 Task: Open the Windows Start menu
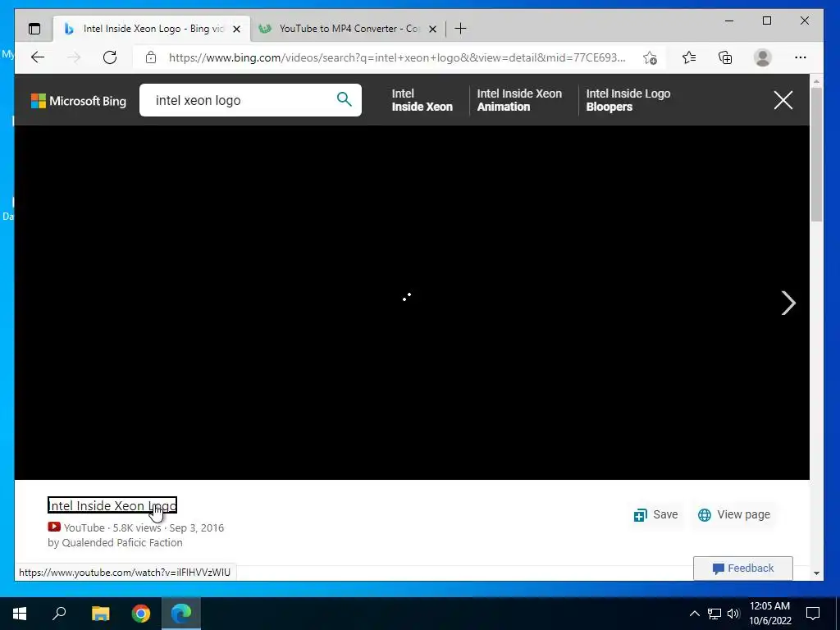pos(20,614)
